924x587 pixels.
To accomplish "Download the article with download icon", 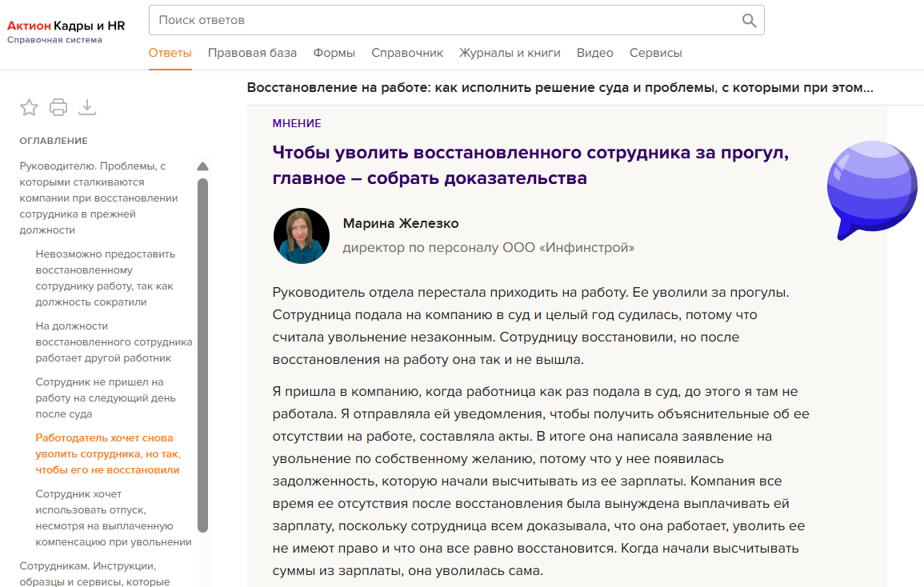I will pos(87,107).
